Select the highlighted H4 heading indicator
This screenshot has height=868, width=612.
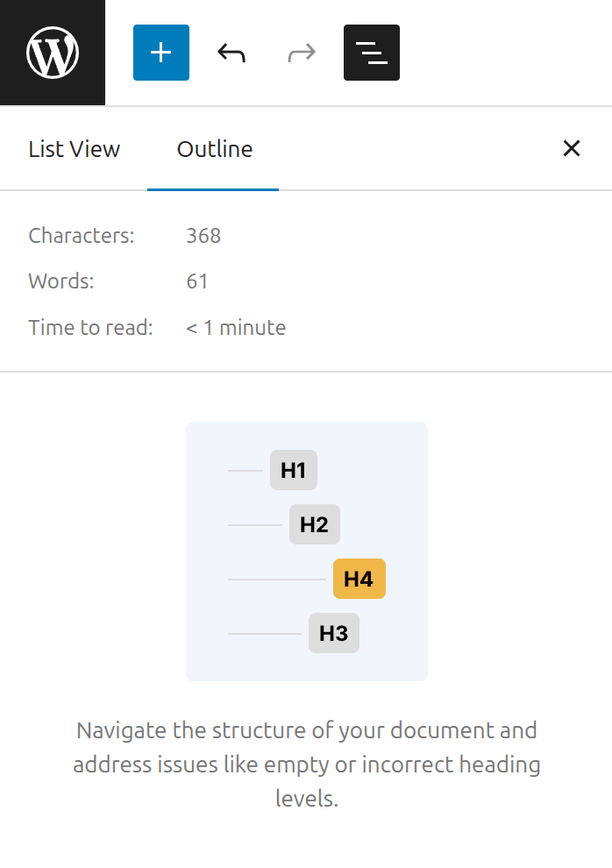[359, 579]
